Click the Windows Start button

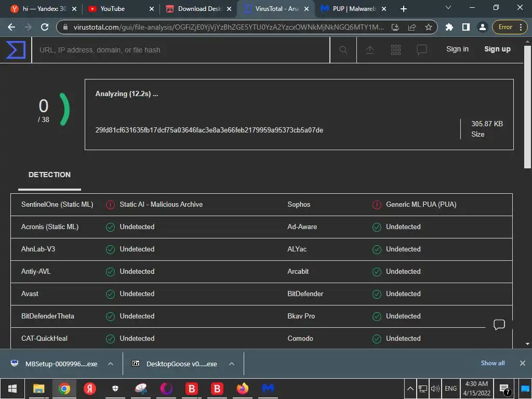coord(12,389)
